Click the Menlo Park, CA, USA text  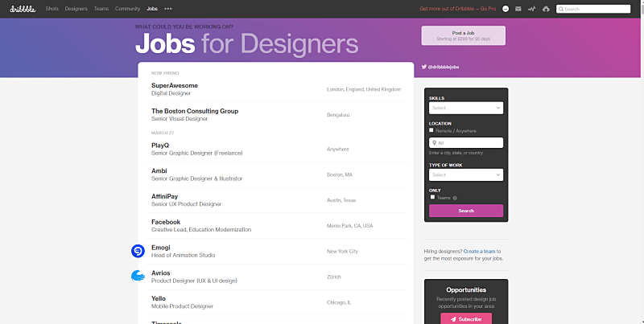350,226
